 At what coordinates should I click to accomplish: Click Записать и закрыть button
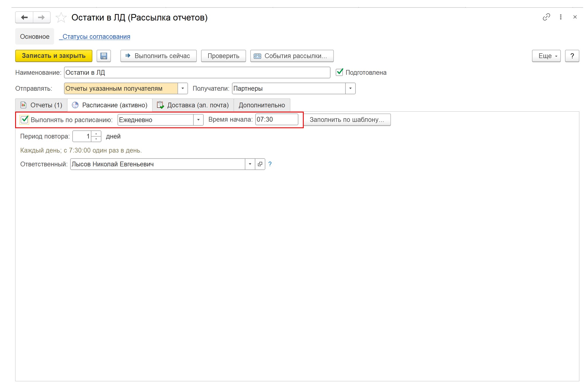point(54,56)
